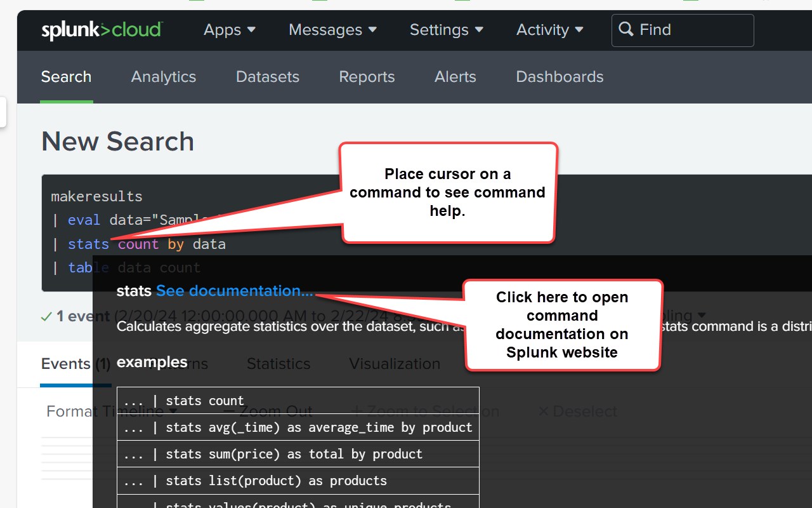Expand the Settings menu

[x=447, y=30]
